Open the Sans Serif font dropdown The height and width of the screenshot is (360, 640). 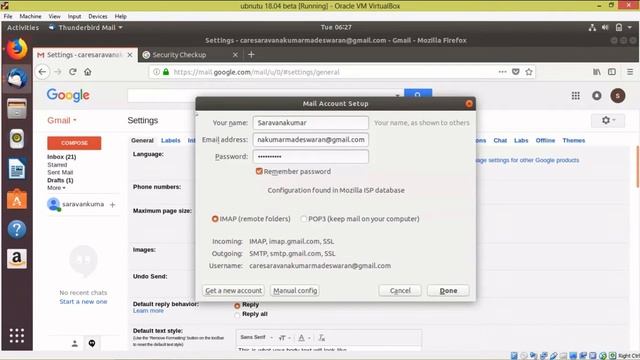pyautogui.click(x=256, y=338)
